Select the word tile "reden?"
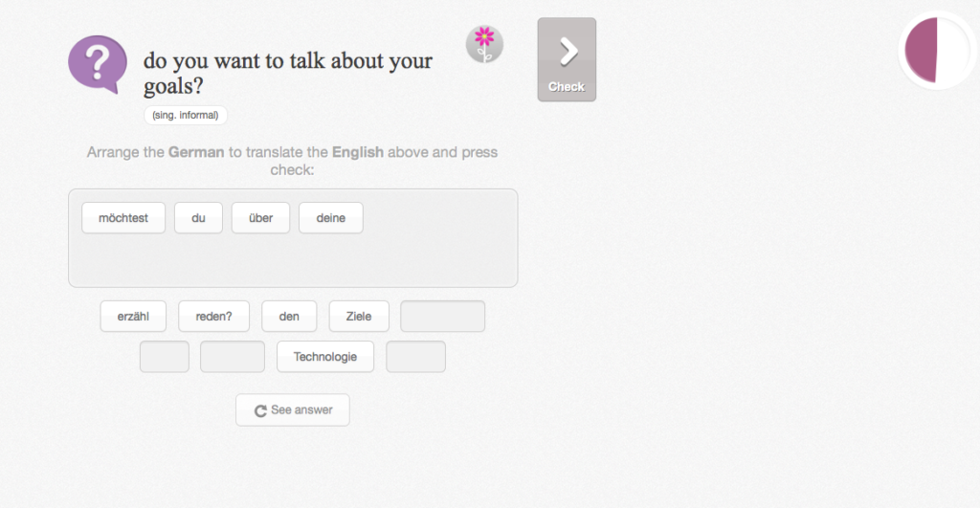Image resolution: width=980 pixels, height=508 pixels. 214,317
